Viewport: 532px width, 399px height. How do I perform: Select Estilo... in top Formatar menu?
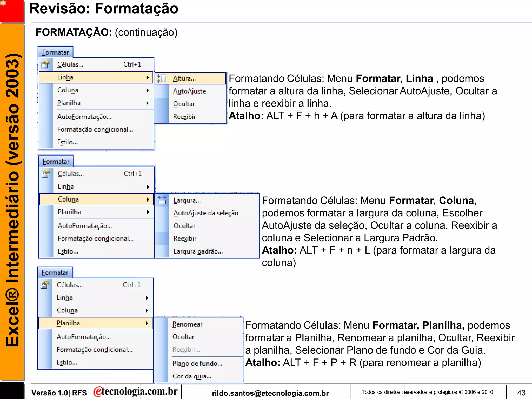point(96,142)
